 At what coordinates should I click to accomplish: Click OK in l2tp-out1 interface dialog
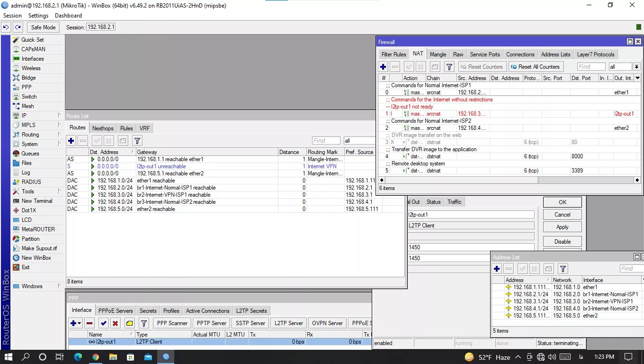click(x=563, y=202)
